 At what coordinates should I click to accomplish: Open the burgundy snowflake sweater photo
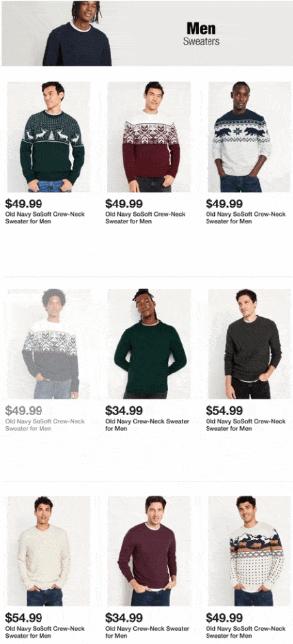coord(149,137)
